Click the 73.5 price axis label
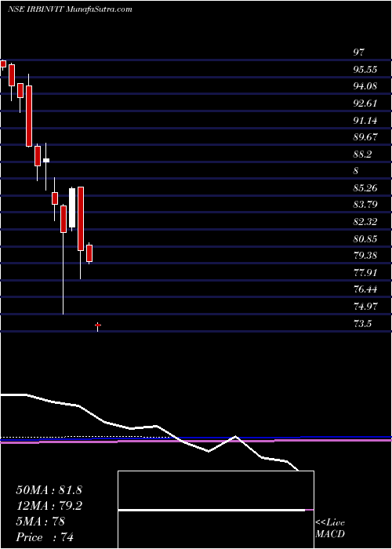The width and height of the screenshot is (392, 549). (362, 324)
